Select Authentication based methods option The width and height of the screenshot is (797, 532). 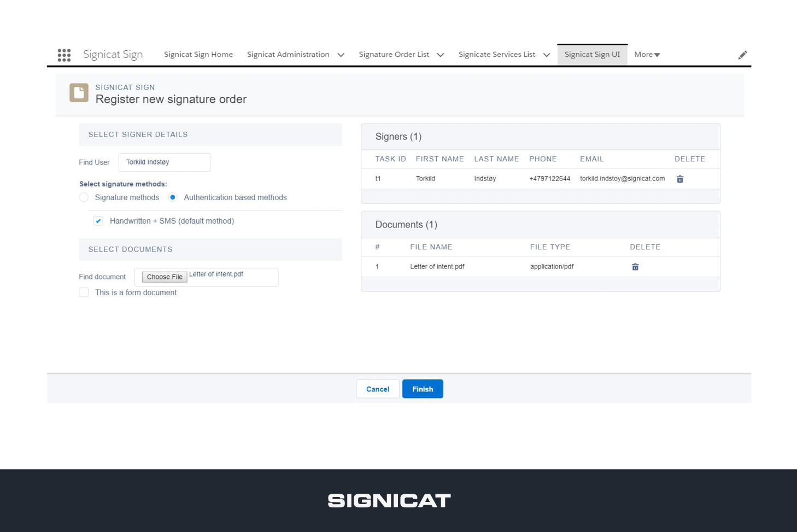(x=173, y=197)
